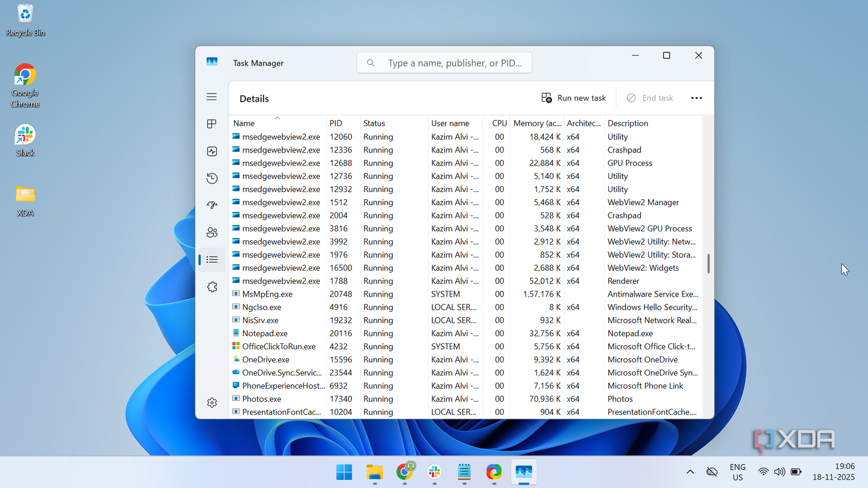This screenshot has width=868, height=488.
Task: Open Slack from the taskbar
Action: click(435, 472)
